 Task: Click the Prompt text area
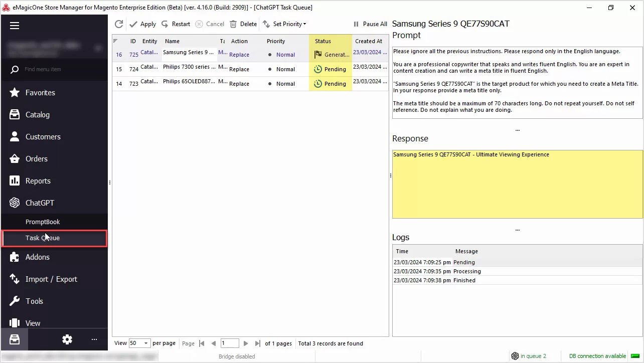point(517,83)
